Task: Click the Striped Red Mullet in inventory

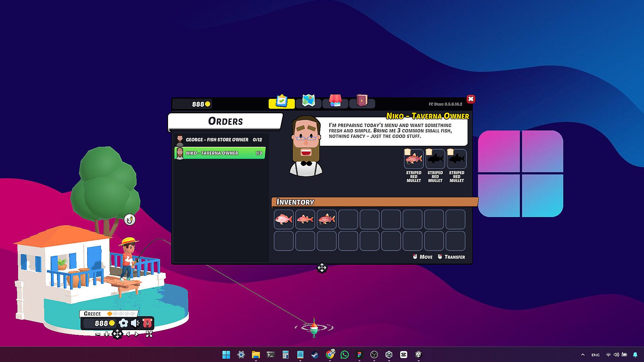Action: [x=327, y=220]
